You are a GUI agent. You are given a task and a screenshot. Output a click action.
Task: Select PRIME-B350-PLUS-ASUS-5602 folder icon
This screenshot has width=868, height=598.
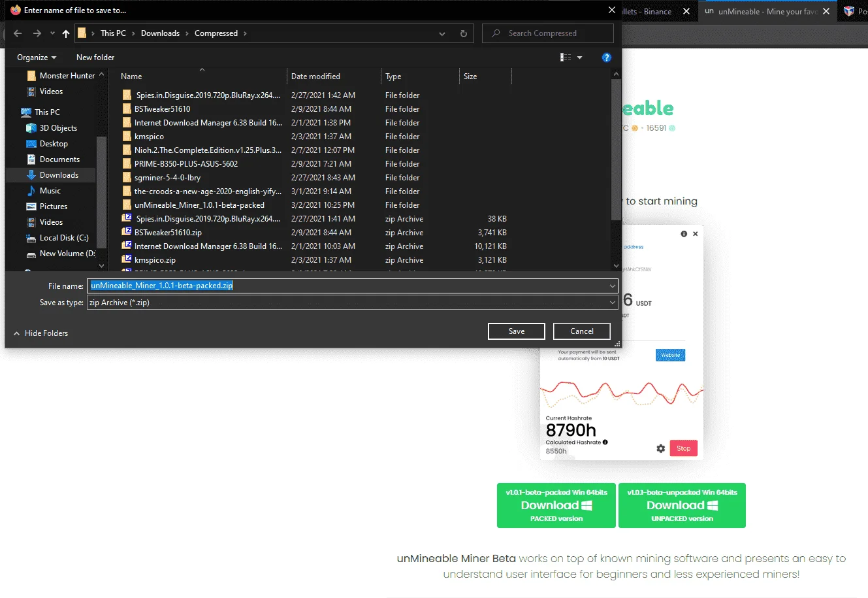[x=127, y=164]
